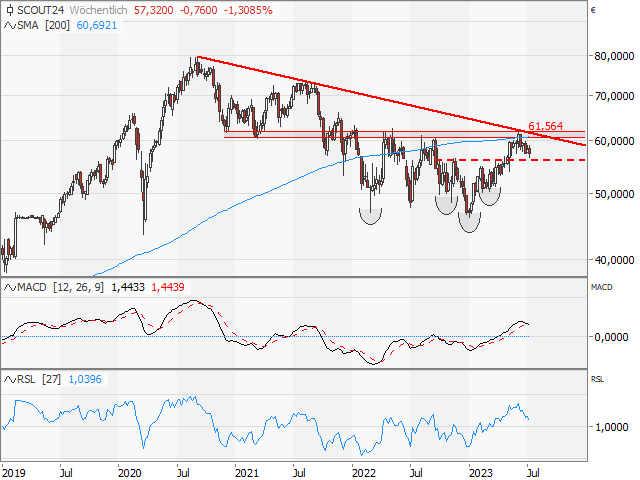Image resolution: width=640 pixels, height=480 pixels.
Task: Click the black MACD value 1,4433
Action: 128,287
